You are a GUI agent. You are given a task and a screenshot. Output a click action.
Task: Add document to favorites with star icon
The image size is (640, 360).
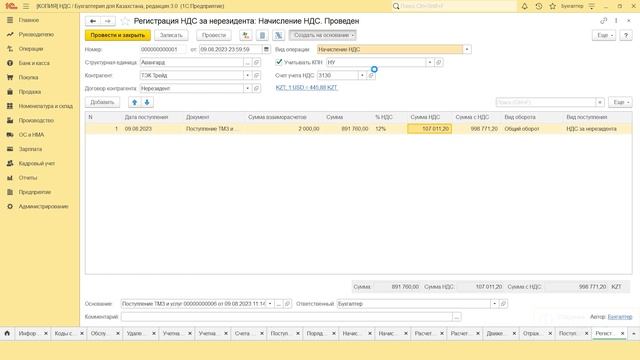125,21
